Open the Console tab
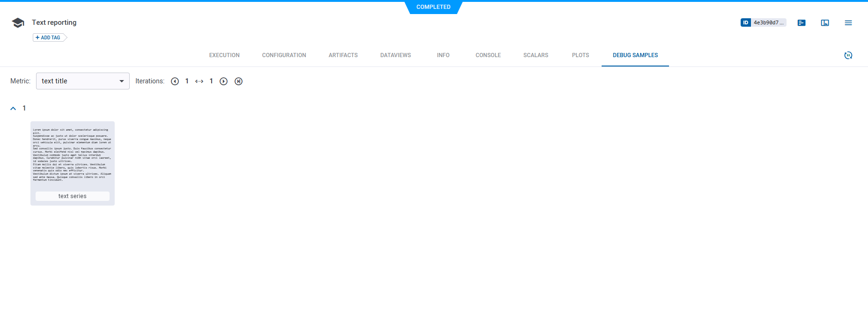Viewport: 868px width, 310px height. [x=488, y=55]
